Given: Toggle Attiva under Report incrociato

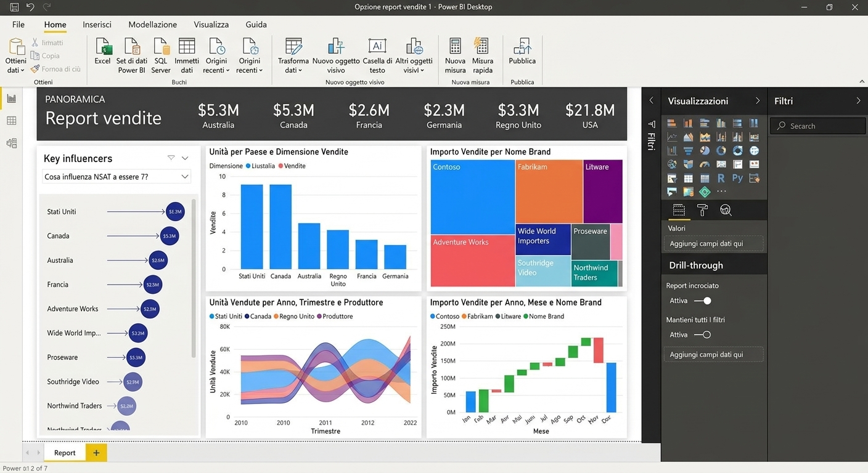Looking at the screenshot, I should point(702,301).
